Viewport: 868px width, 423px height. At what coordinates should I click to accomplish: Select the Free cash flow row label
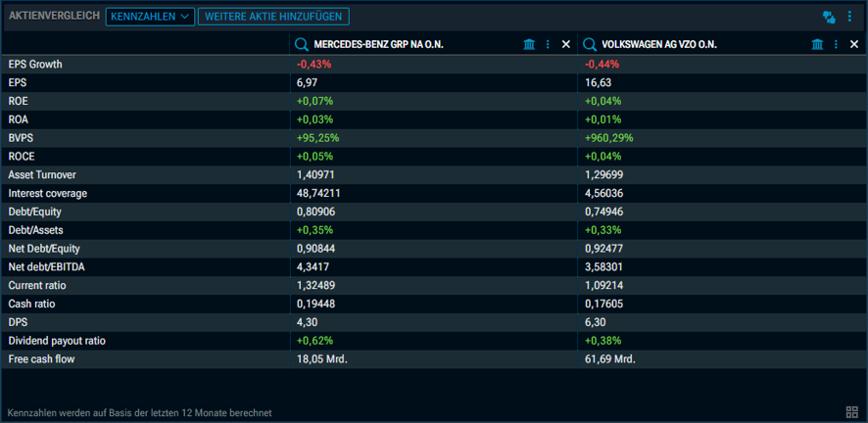tap(41, 359)
